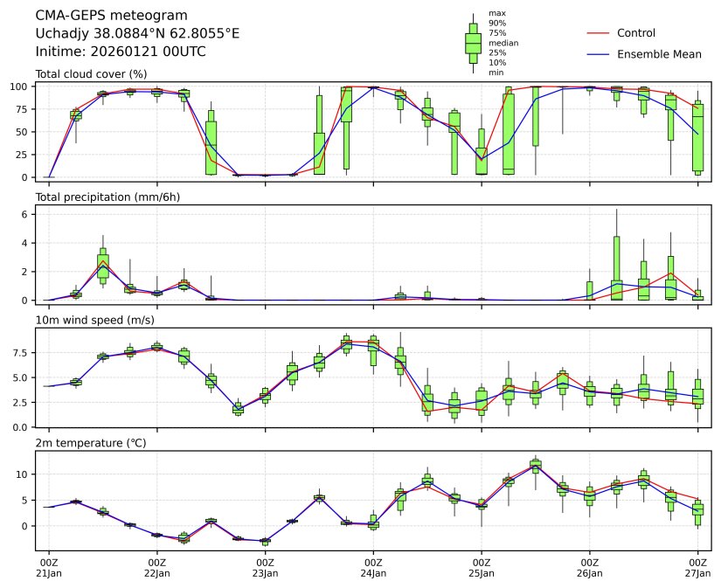Click the 6 tick on precipitation axis

coord(26,214)
